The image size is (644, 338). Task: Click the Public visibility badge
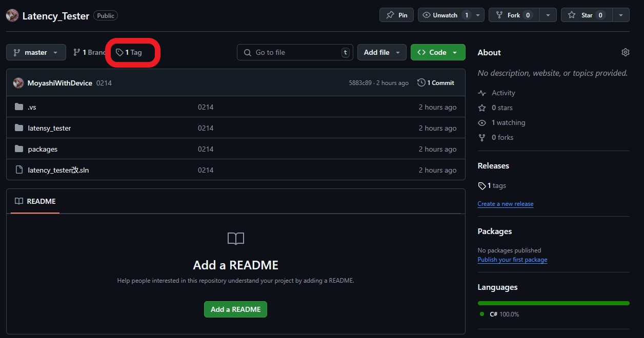106,15
